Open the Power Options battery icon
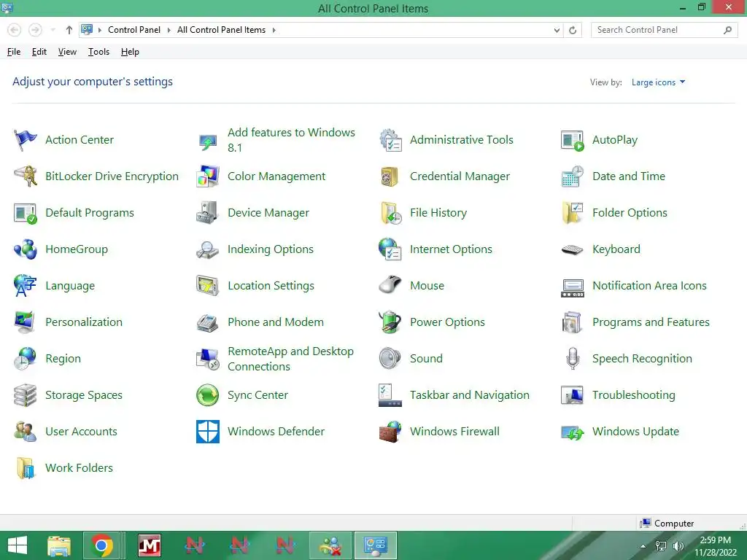747x560 pixels. click(390, 322)
